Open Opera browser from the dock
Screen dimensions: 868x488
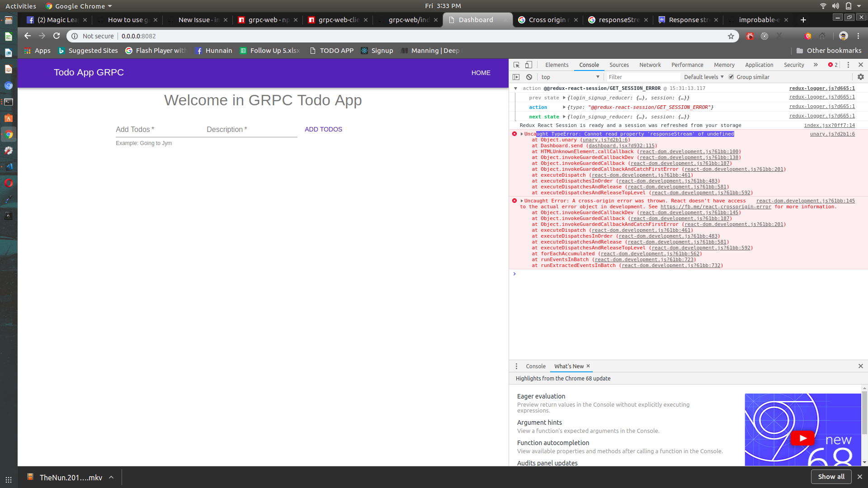point(8,183)
